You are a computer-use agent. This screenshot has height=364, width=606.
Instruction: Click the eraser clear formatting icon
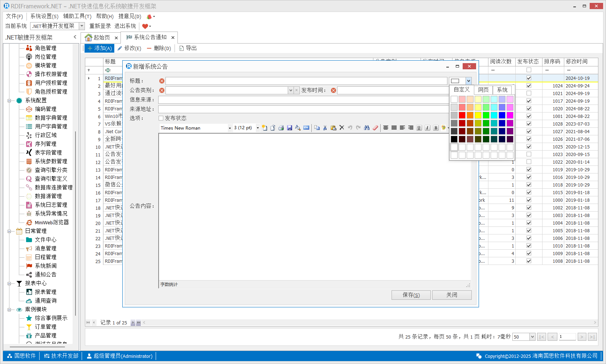(x=375, y=128)
